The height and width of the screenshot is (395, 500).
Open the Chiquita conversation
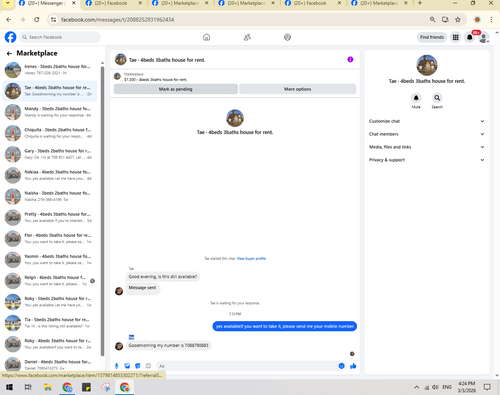[50, 133]
